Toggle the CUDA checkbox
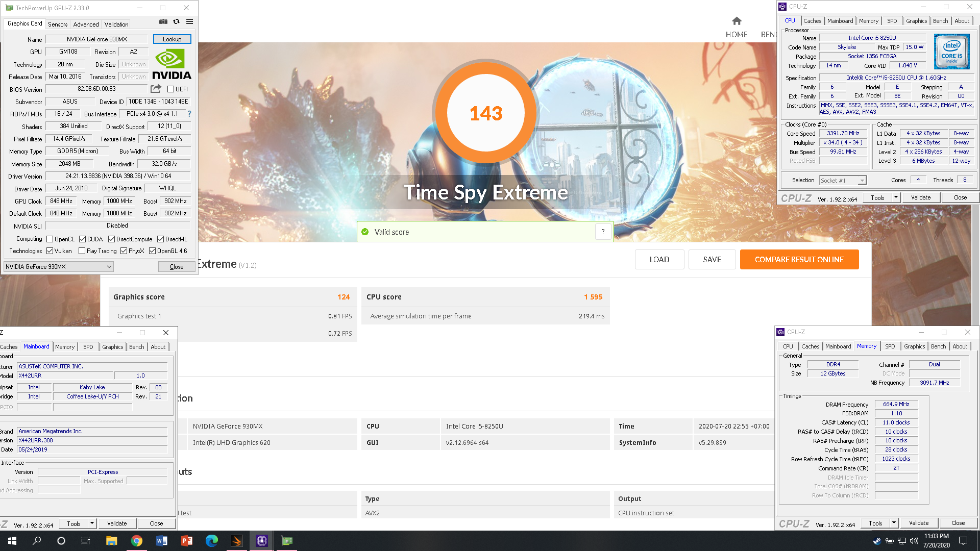 (82, 239)
